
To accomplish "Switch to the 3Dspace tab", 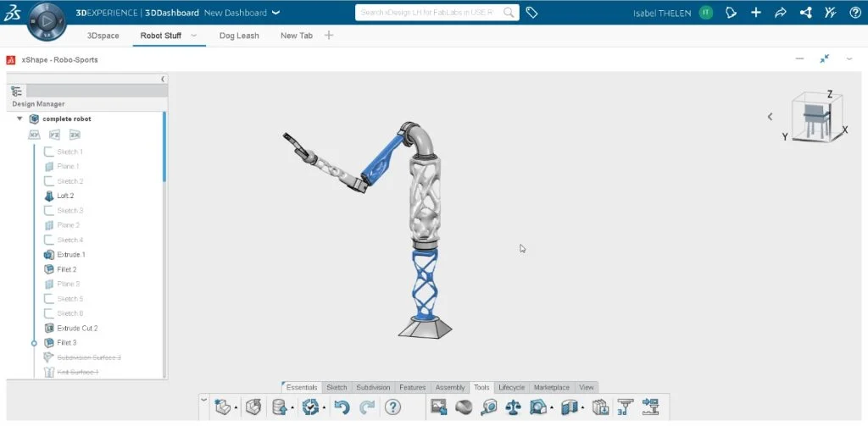I will coord(103,36).
